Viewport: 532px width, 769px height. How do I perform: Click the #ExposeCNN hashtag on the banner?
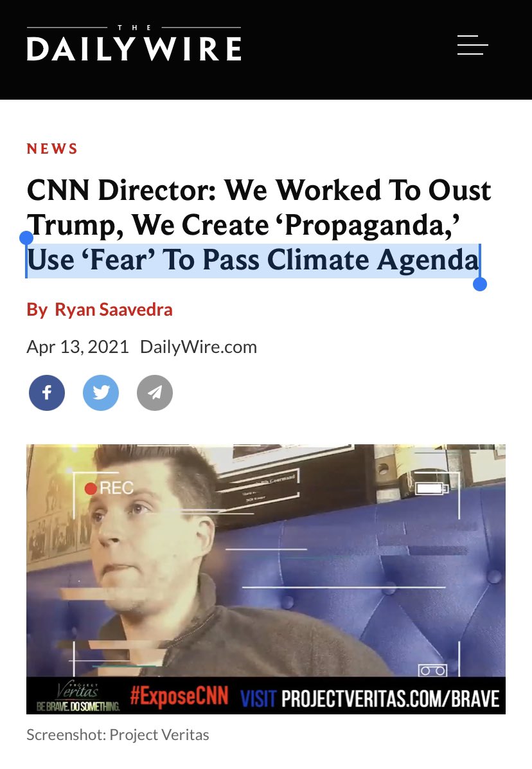(x=179, y=696)
